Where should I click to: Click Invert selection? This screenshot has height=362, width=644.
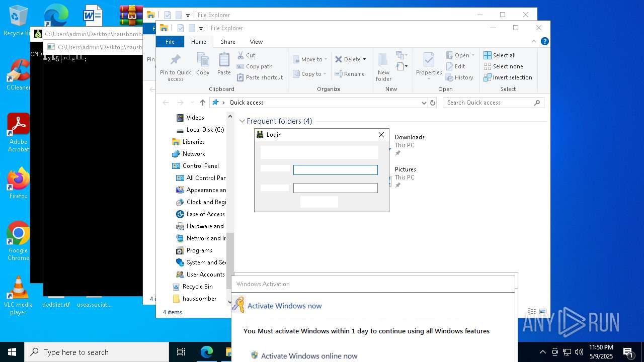tap(508, 77)
